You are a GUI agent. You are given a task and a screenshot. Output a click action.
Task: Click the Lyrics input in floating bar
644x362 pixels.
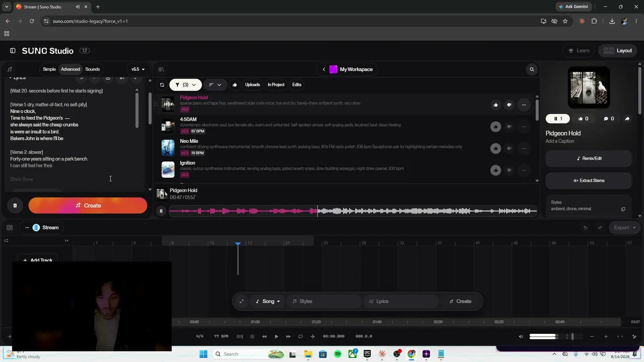[x=401, y=302]
